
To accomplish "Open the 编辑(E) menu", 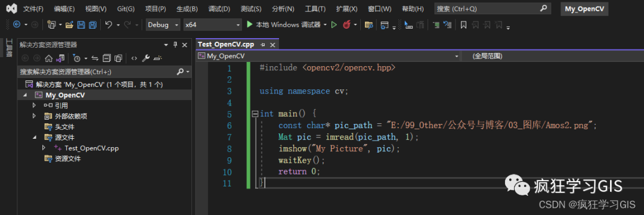I will click(64, 8).
